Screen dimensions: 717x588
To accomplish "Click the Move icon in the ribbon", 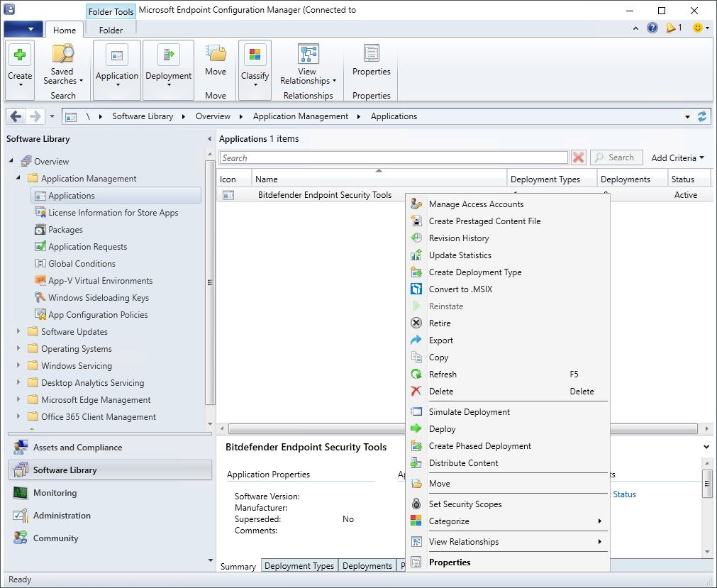I will (216, 64).
